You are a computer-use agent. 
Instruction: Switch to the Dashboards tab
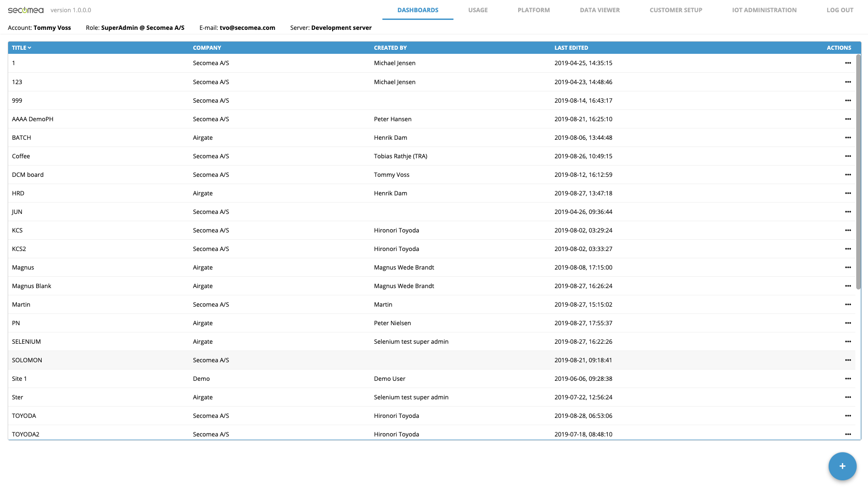tap(418, 10)
